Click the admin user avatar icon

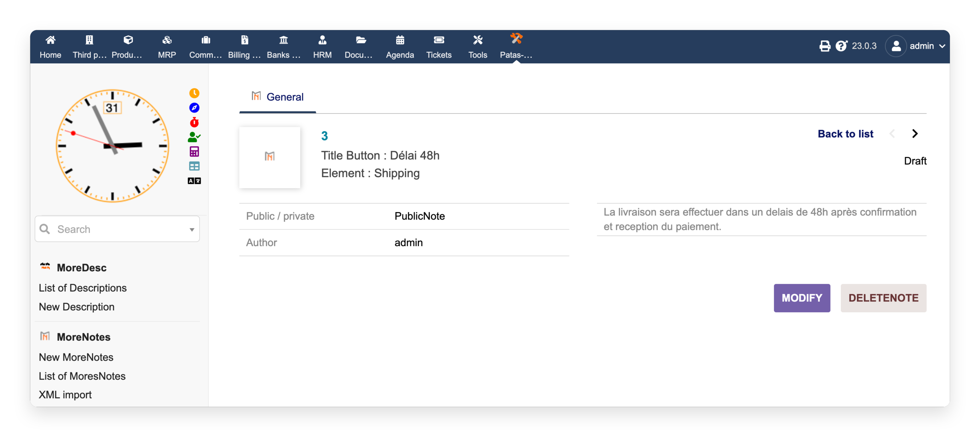pyautogui.click(x=896, y=46)
